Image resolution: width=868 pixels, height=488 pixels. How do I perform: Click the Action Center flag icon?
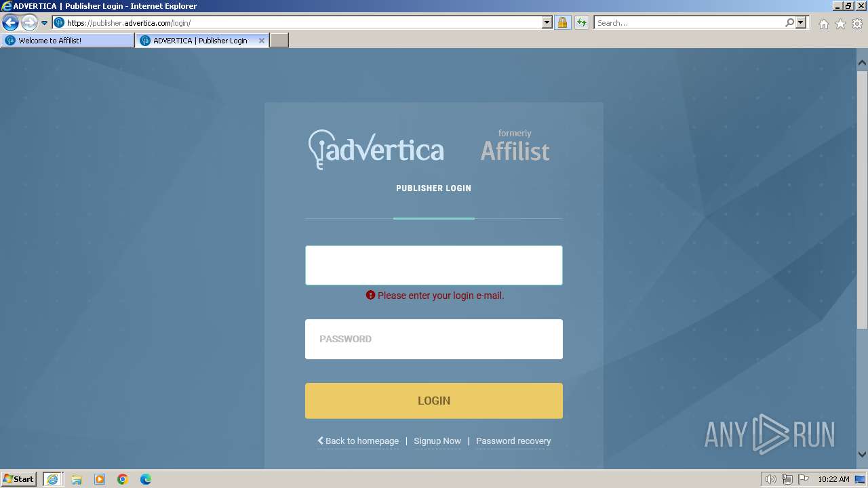click(804, 479)
